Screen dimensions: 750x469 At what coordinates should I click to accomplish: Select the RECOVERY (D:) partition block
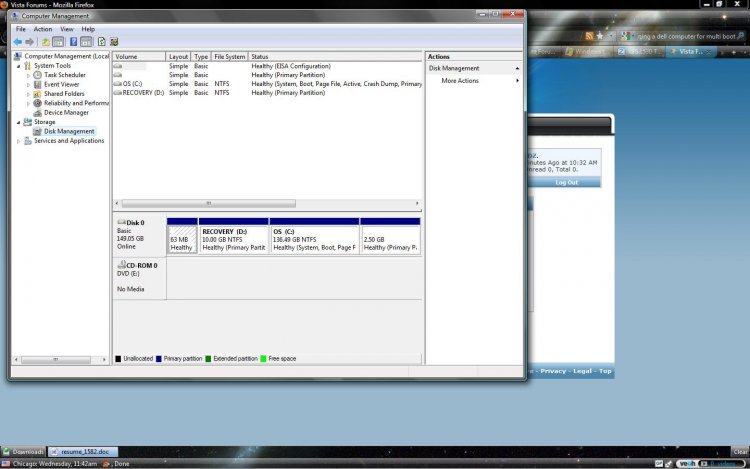[233, 236]
